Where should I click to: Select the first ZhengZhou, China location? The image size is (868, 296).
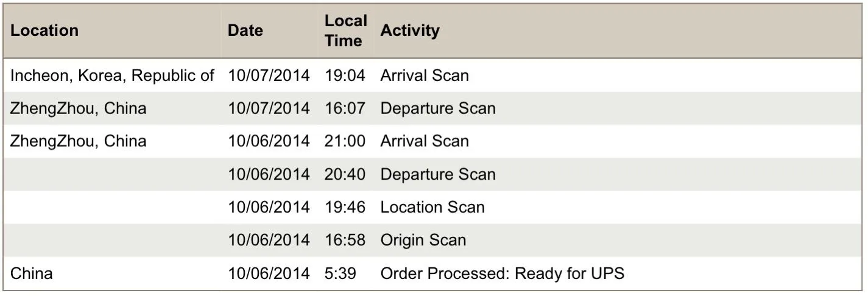pyautogui.click(x=79, y=109)
